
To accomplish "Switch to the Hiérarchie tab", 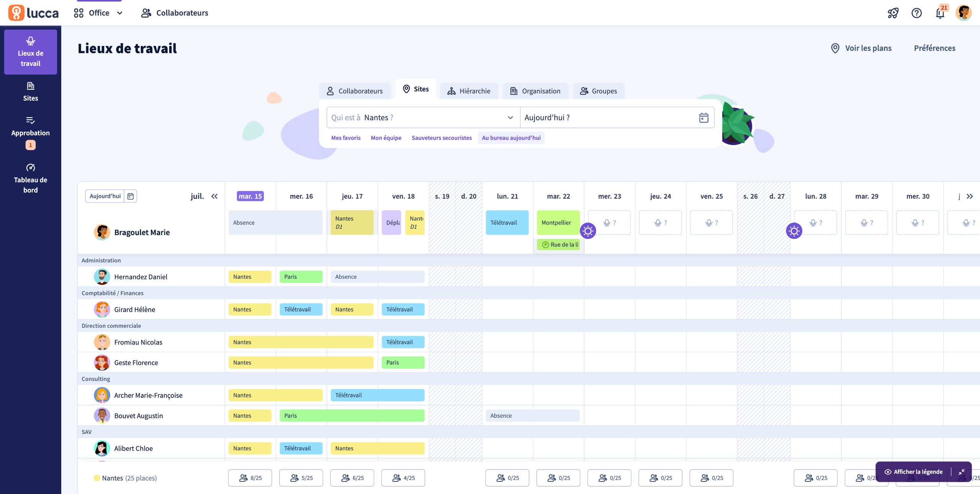I will [x=469, y=91].
